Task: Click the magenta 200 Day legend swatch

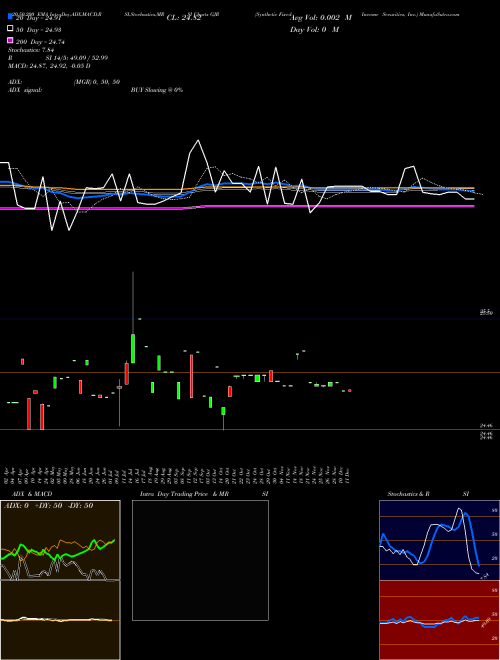Action: 10,41
